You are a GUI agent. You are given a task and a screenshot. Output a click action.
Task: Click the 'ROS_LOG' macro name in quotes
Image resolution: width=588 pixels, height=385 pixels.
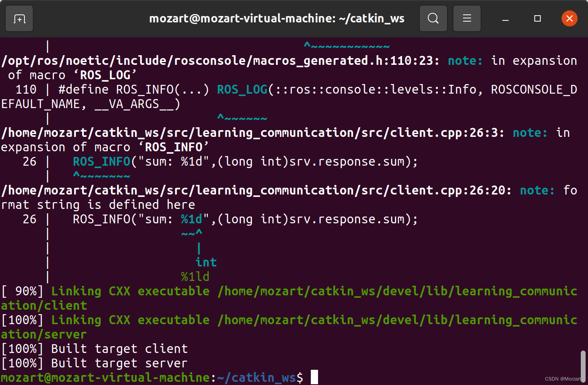click(105, 75)
